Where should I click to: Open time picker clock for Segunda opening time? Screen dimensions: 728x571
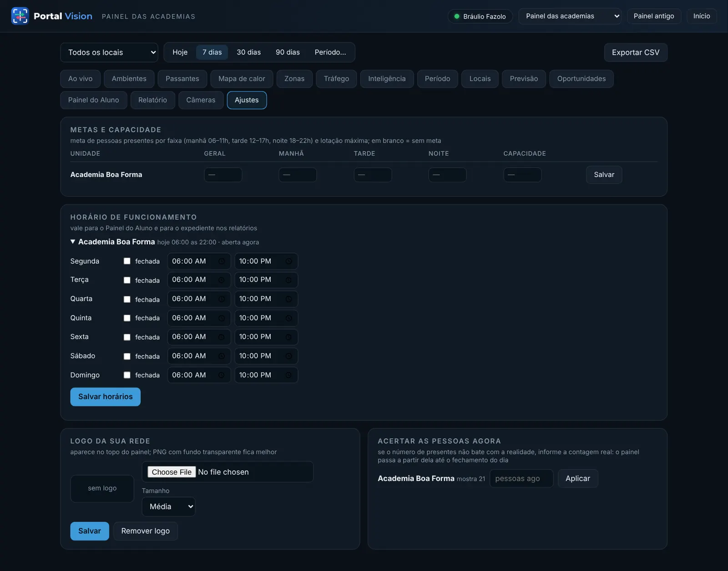click(222, 261)
